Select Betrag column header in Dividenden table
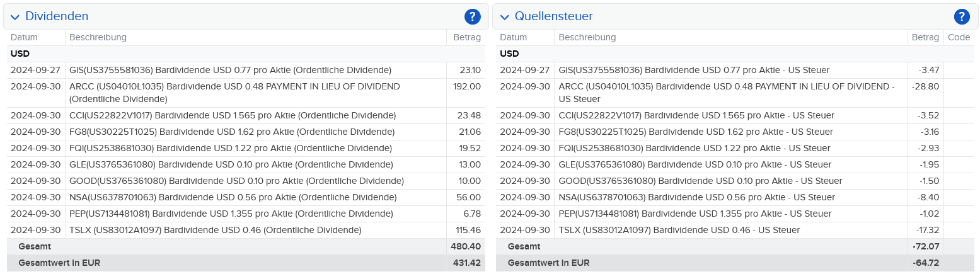This screenshot has height=274, width=980. click(467, 37)
